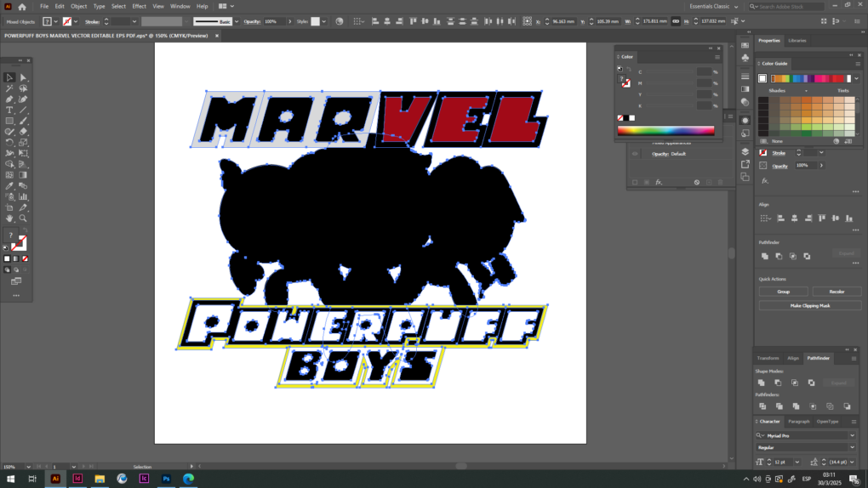The image size is (868, 488).
Task: Switch to the Paragraph tab
Action: (x=799, y=422)
